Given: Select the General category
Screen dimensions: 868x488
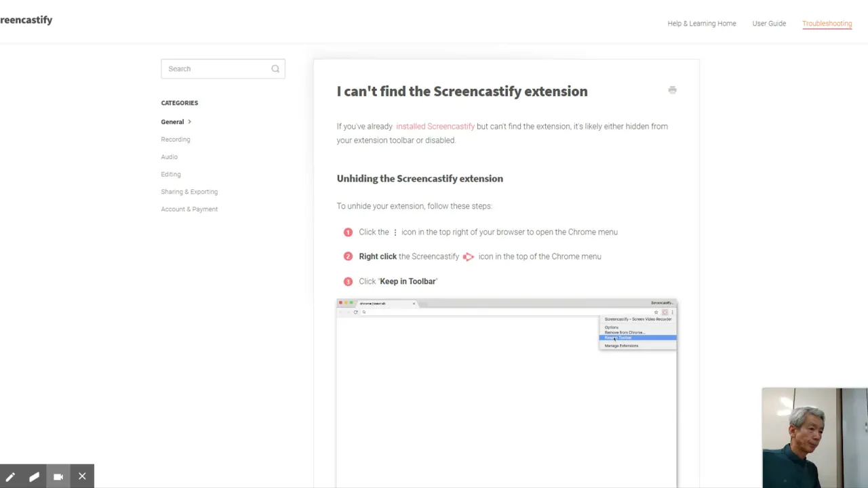Looking at the screenshot, I should coord(172,122).
